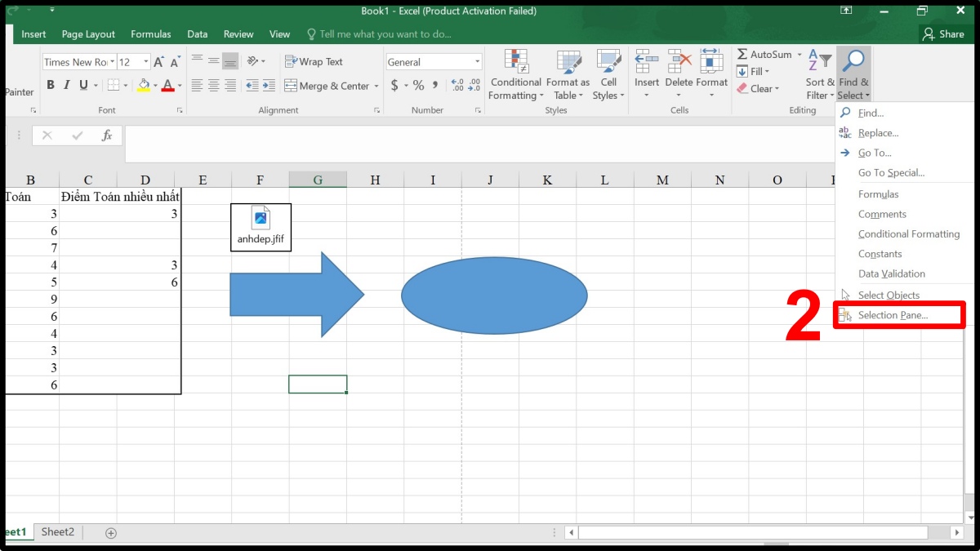
Task: Click Go To Special in the menu
Action: [890, 172]
